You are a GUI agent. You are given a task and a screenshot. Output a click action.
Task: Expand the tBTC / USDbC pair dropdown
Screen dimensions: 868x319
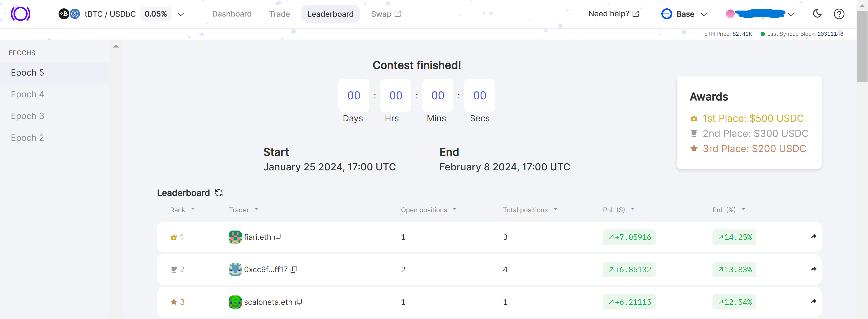point(181,14)
